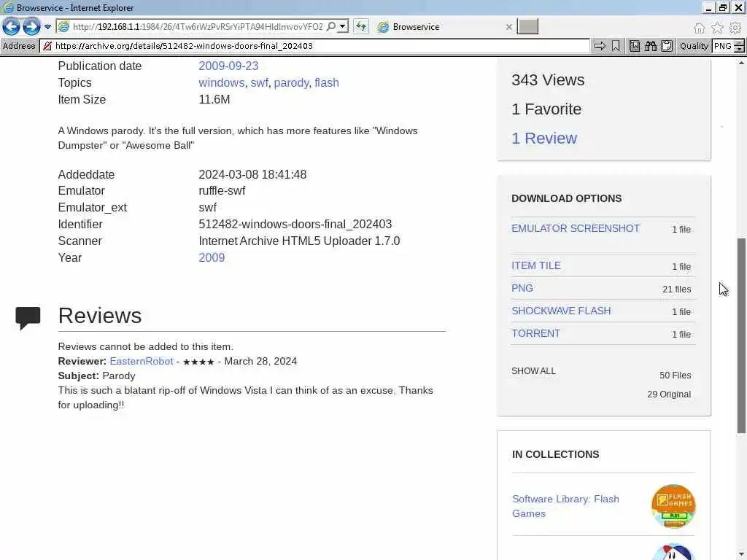The image size is (747, 560).
Task: Open the Year 2009 link
Action: tap(212, 257)
